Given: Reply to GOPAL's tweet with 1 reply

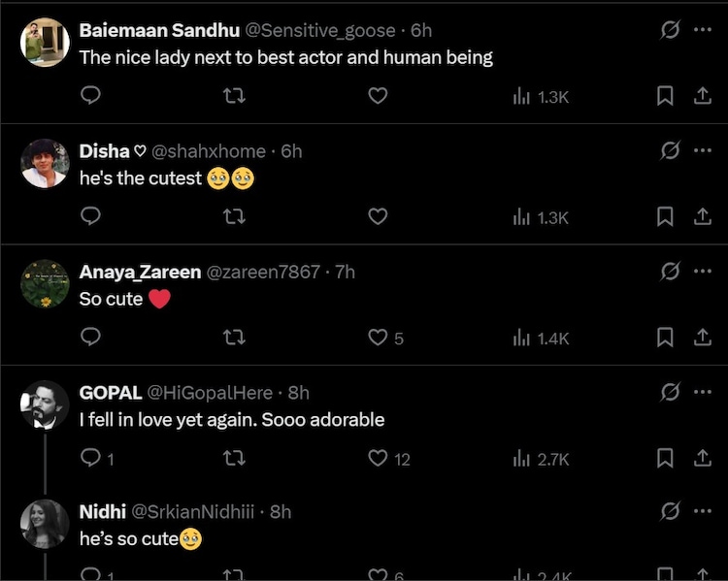Looking at the screenshot, I should [91, 458].
